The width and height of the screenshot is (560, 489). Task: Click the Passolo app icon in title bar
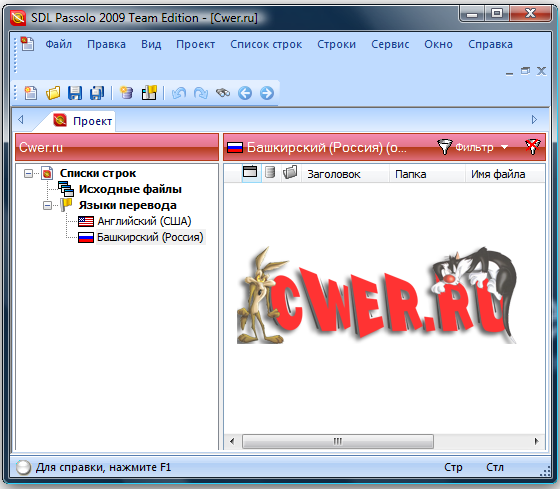18,18
